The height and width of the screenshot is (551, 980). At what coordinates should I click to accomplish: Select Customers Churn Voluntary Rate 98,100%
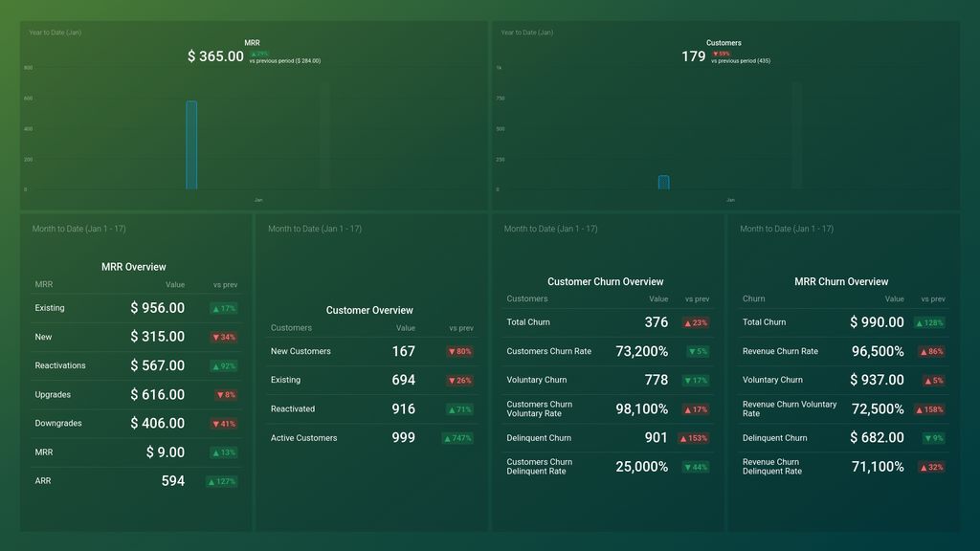click(x=642, y=409)
